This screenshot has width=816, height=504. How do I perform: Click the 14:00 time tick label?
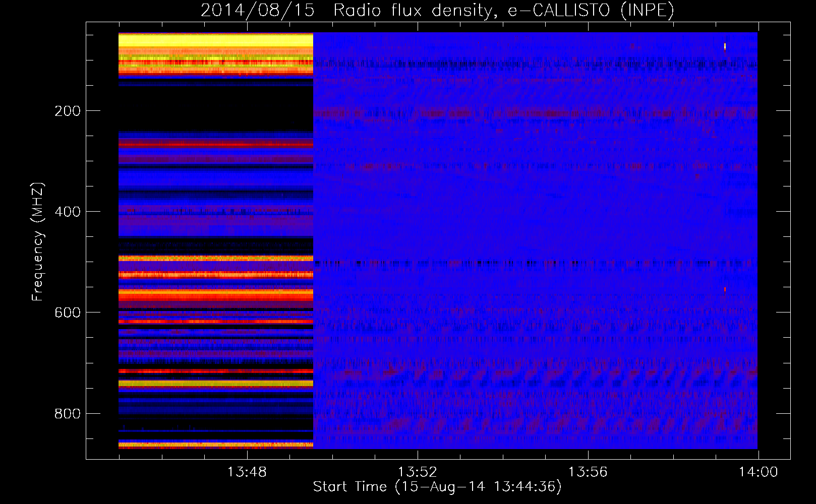tap(759, 472)
